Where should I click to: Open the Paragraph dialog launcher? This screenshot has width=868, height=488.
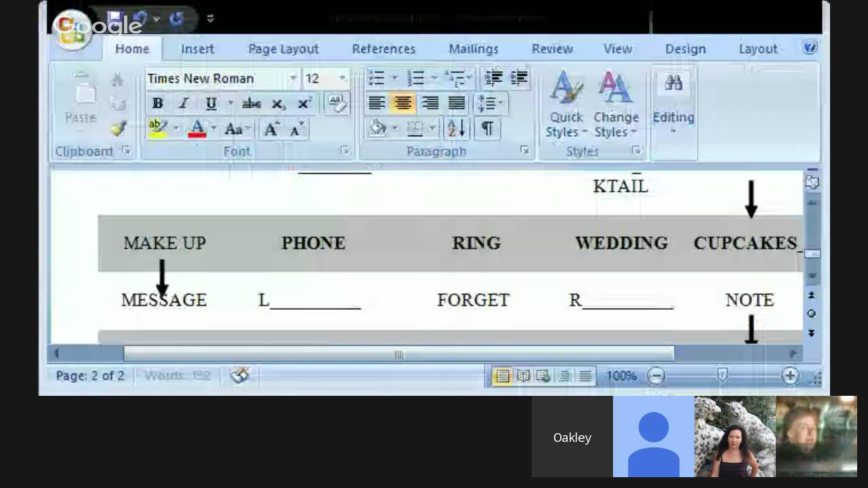click(524, 150)
